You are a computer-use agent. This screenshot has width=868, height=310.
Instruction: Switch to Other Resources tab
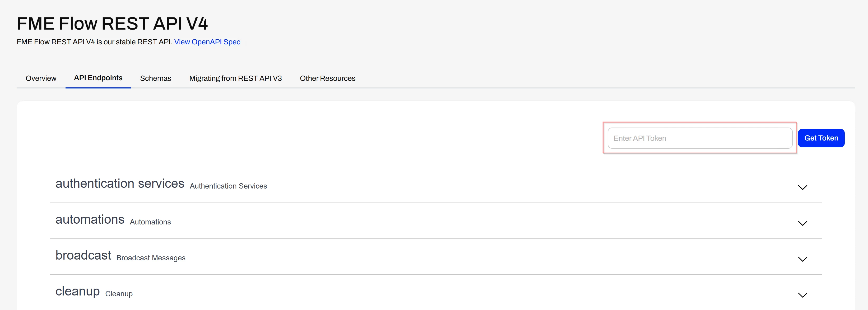click(x=327, y=78)
